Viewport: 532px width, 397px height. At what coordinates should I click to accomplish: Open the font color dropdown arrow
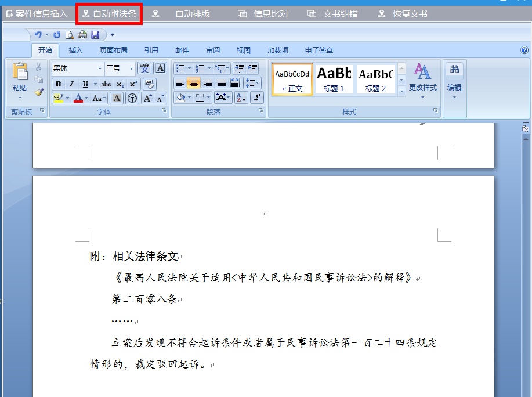[x=87, y=98]
